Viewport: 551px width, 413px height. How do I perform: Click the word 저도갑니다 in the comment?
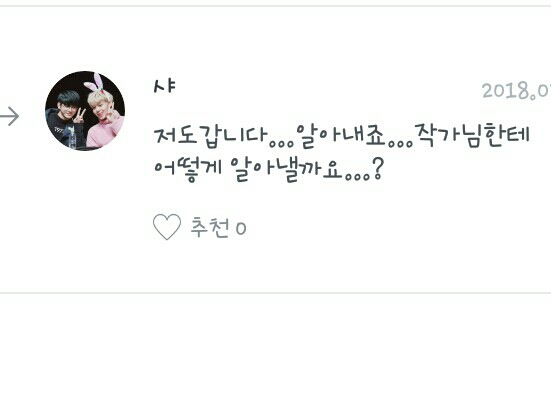tap(211, 136)
